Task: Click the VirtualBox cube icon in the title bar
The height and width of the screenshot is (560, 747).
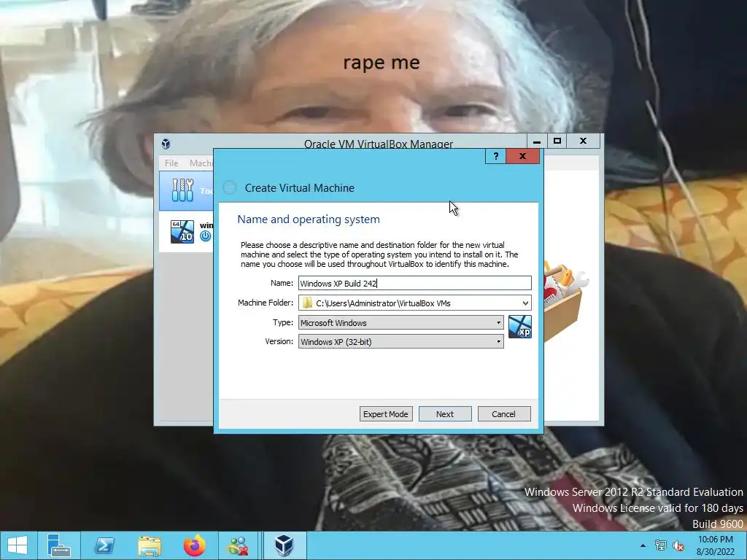Action: coord(166,144)
